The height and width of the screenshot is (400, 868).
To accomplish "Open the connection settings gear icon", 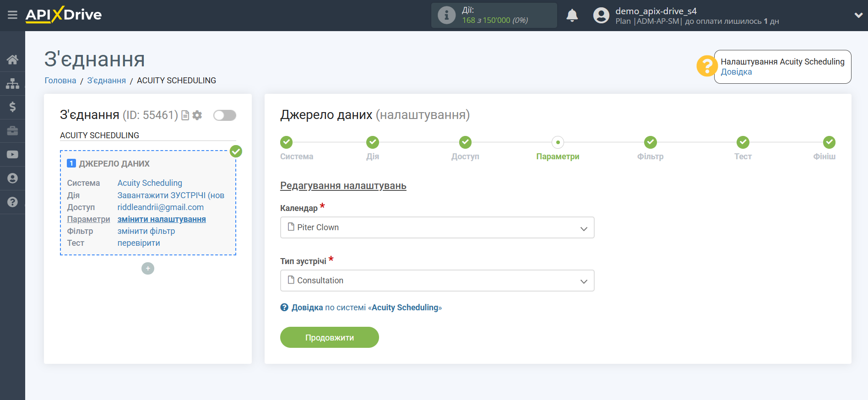I will pos(197,115).
